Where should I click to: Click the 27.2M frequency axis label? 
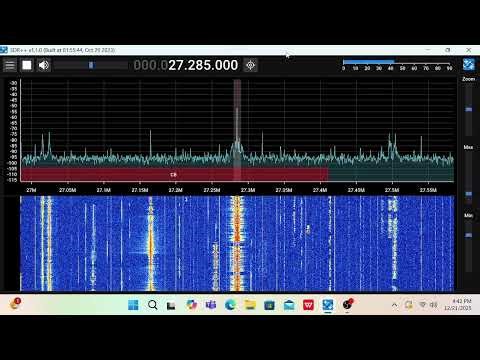coord(176,190)
